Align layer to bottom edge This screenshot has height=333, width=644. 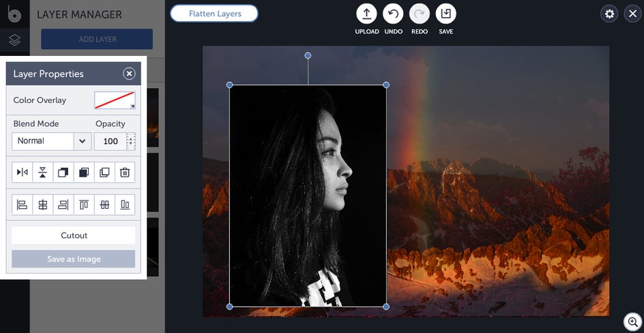[125, 205]
